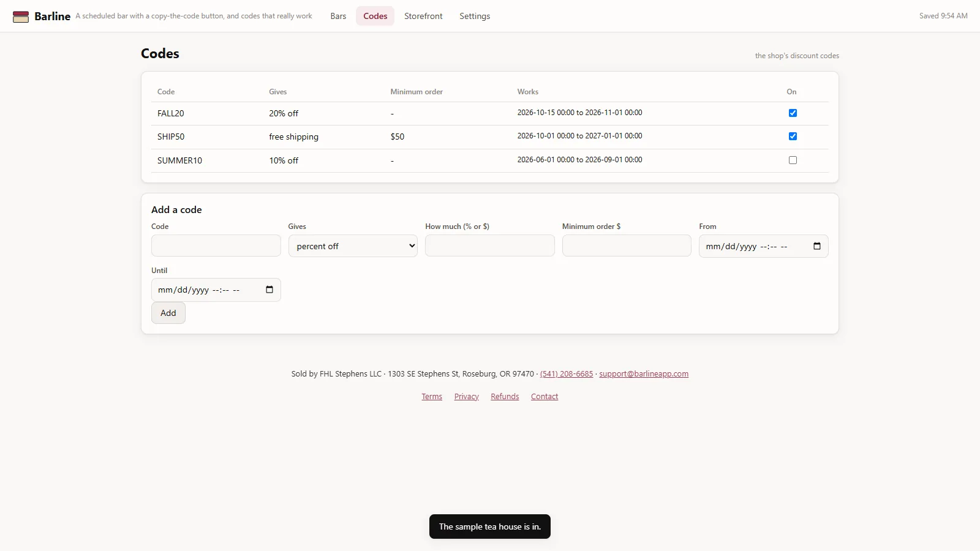Open the Terms link
This screenshot has height=551, width=980.
[432, 397]
